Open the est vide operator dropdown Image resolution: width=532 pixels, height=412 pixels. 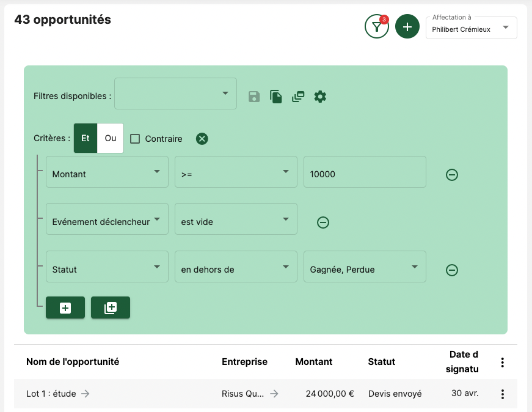(236, 219)
